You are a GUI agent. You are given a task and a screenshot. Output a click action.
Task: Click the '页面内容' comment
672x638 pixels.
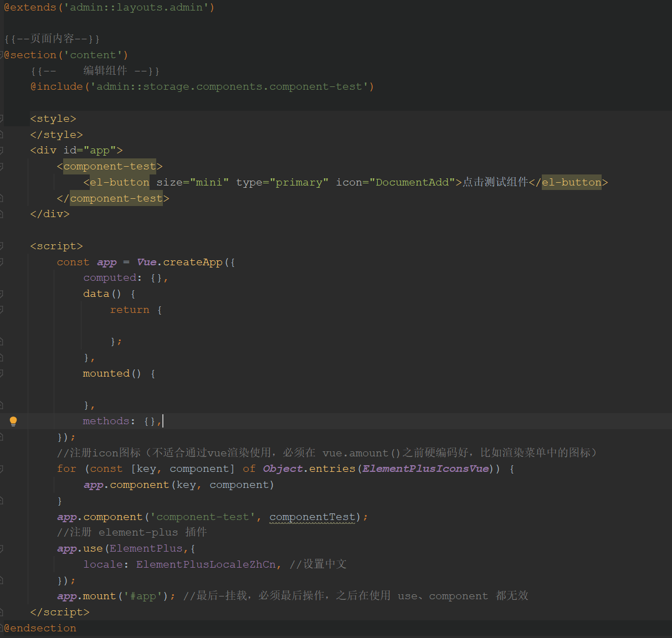(x=52, y=39)
